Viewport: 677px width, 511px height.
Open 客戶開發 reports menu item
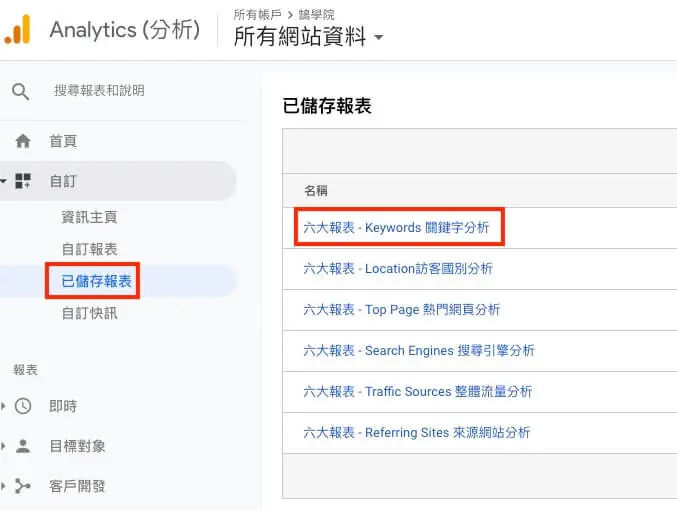[77, 486]
